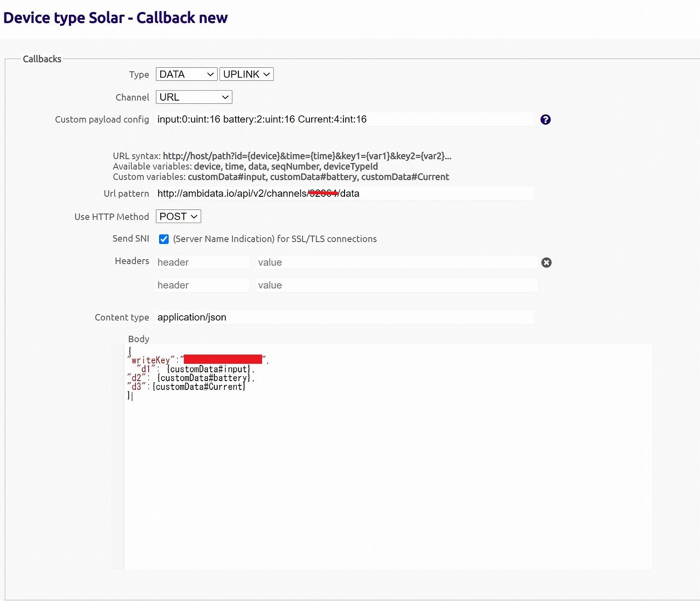Click the first header name field

tap(202, 262)
